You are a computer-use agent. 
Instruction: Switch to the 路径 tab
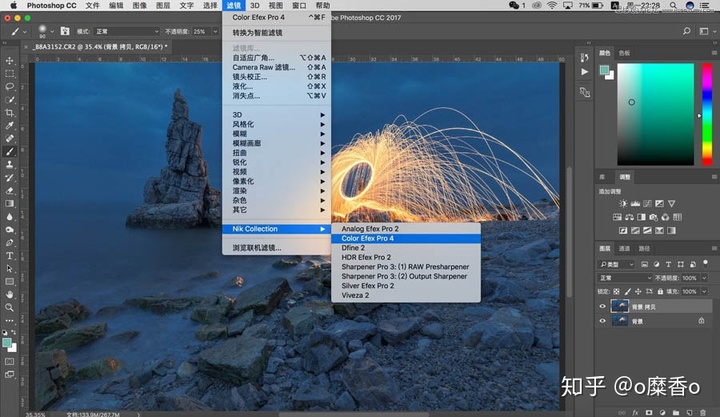coord(644,248)
